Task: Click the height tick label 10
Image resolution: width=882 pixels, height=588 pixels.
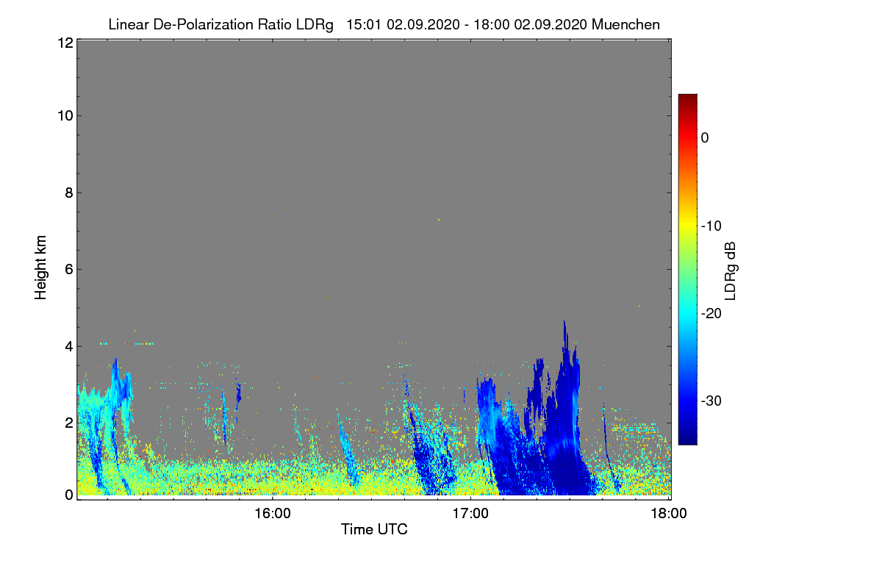Action: point(65,115)
